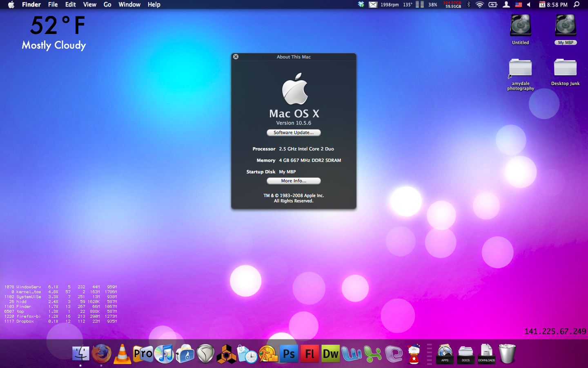This screenshot has width=588, height=368.
Task: Open the Apple menu
Action: [x=11, y=4]
